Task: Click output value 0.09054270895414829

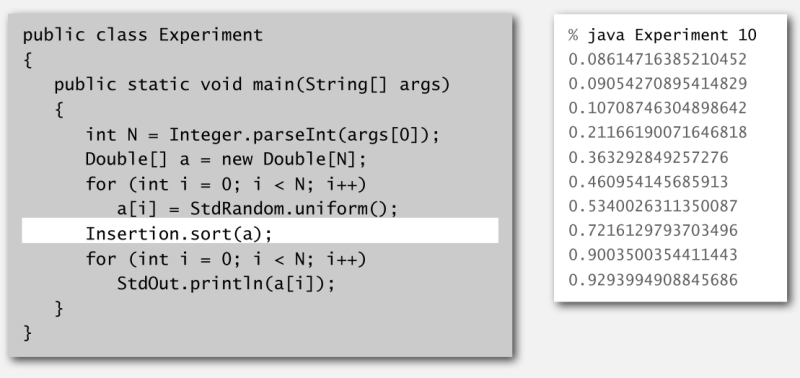Action: (658, 84)
